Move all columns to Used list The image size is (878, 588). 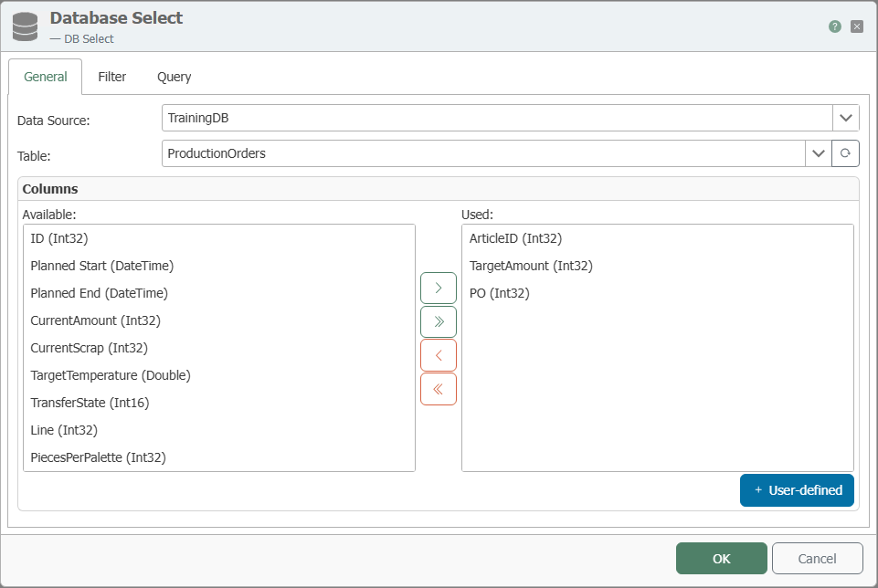[439, 321]
